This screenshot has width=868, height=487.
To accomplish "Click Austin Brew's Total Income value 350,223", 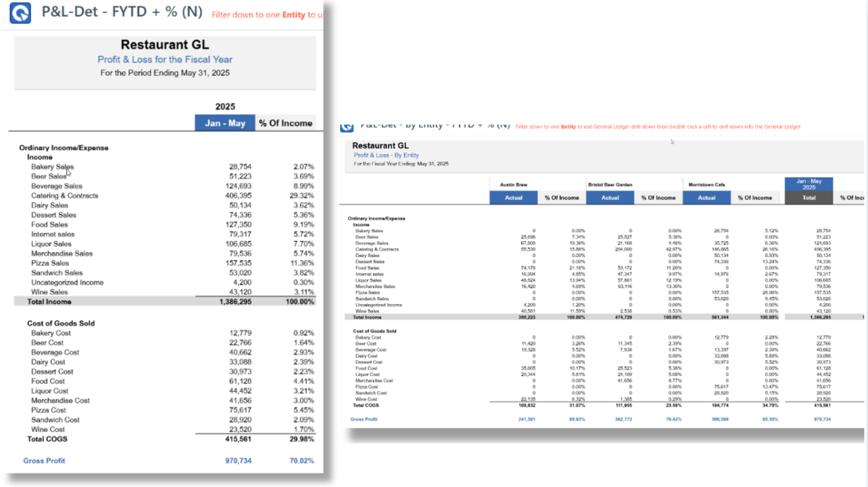I will pos(525,318).
